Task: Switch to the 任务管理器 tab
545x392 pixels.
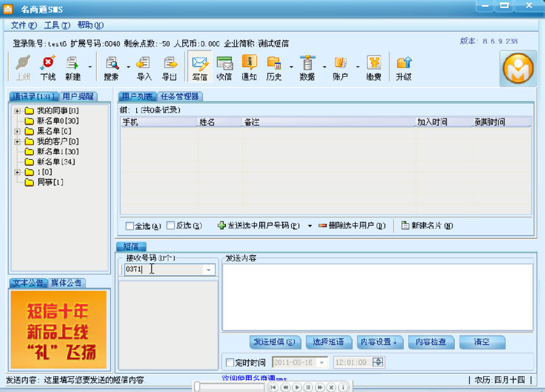Action: coord(180,97)
